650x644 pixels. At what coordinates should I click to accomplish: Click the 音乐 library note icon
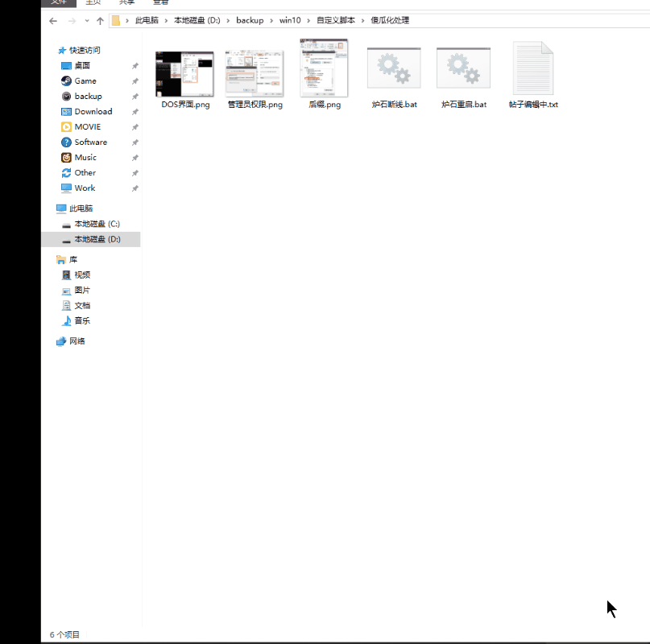coord(66,320)
